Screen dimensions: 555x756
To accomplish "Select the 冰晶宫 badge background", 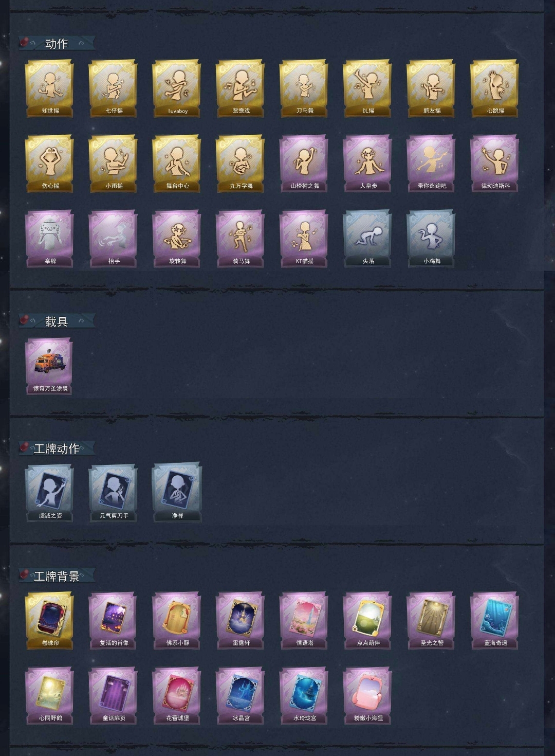I will pyautogui.click(x=240, y=696).
